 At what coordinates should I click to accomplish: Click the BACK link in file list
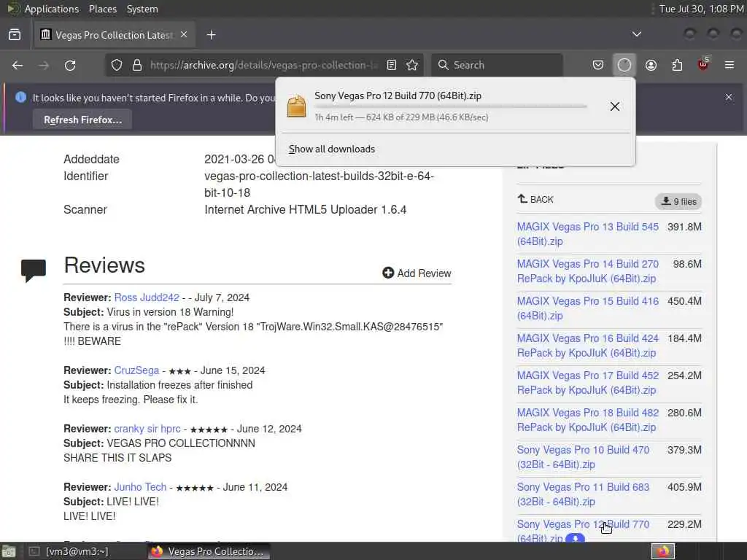[x=535, y=200]
